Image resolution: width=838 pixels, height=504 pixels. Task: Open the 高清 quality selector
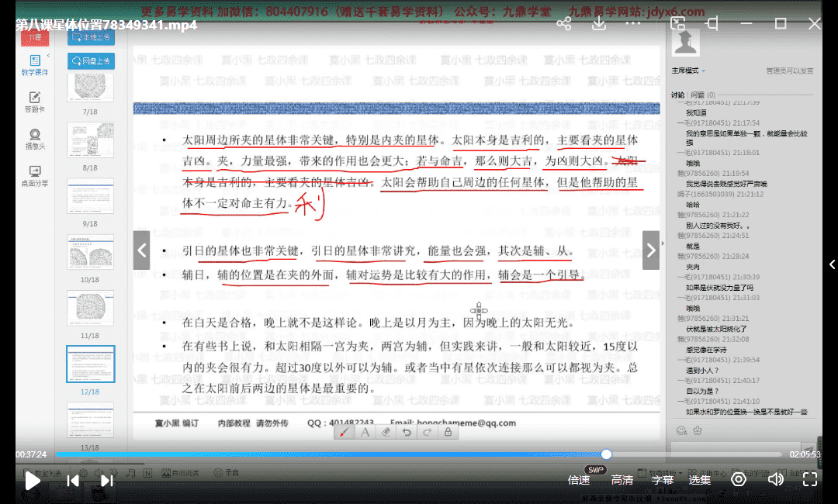[622, 480]
